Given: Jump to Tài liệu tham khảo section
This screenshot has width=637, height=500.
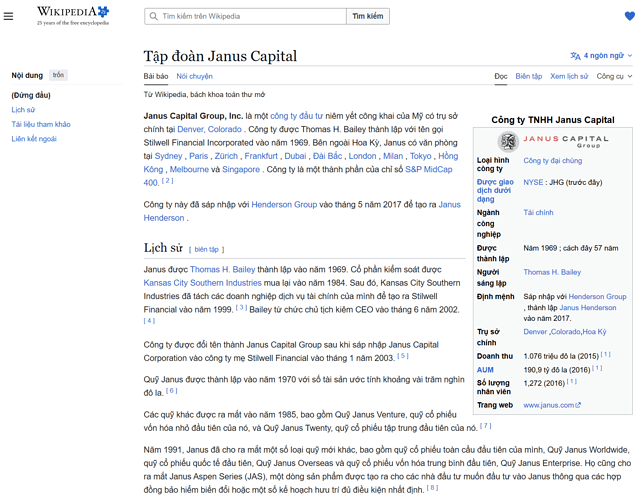Looking at the screenshot, I should (x=41, y=124).
